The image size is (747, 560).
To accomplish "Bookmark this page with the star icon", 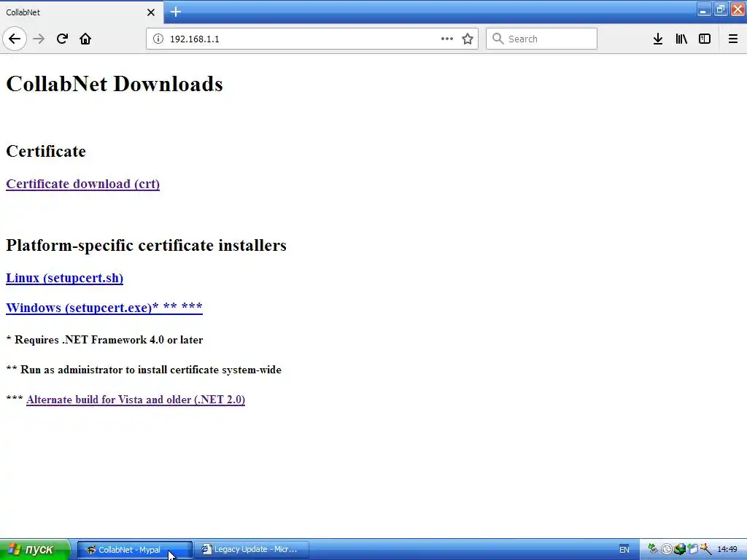I will pos(468,39).
